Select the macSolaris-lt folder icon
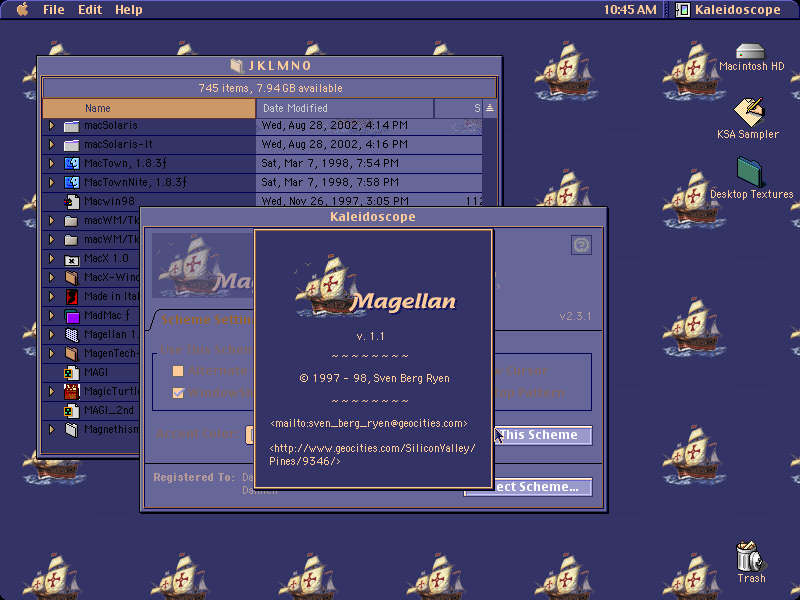This screenshot has height=600, width=800. click(x=71, y=145)
